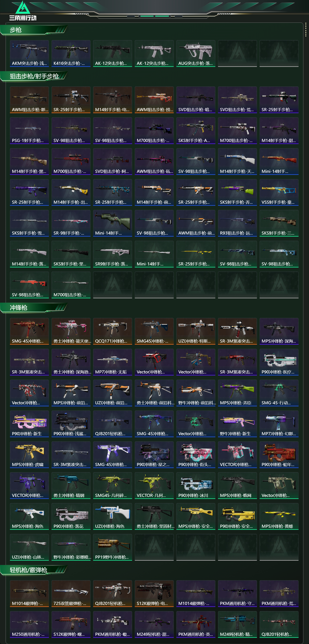Choose the VSS射手步枪 skin thumbnail
The width and height of the screenshot is (309, 644).
point(279,192)
